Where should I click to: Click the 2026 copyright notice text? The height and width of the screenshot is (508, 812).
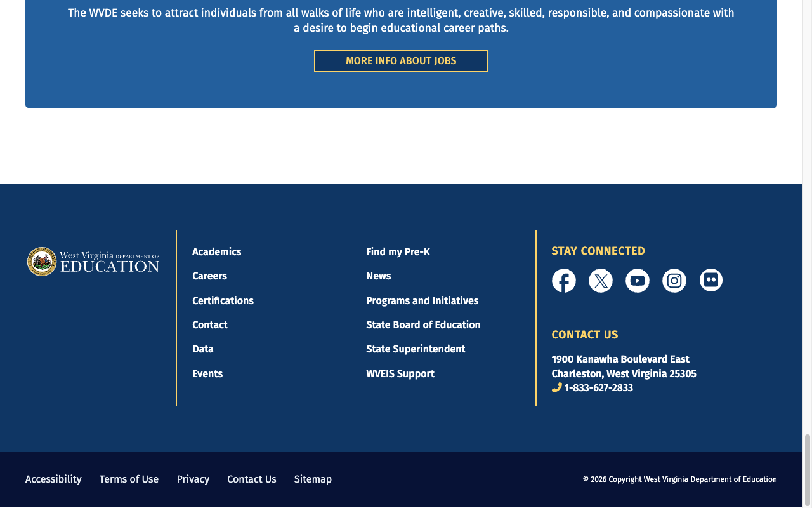point(680,479)
